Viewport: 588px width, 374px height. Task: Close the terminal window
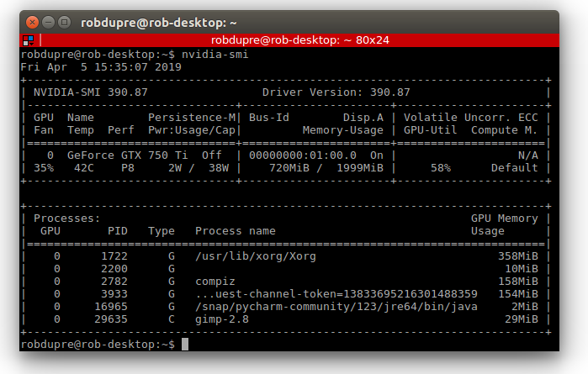[x=32, y=23]
